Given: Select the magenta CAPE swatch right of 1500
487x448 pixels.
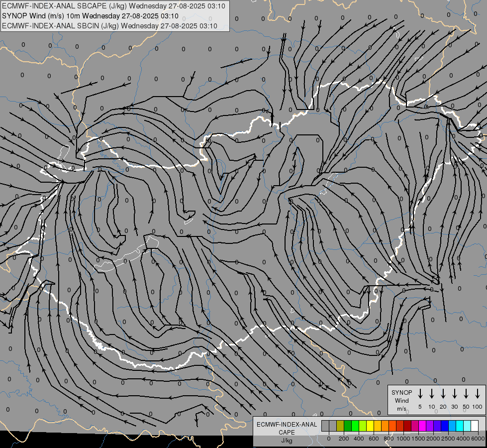Looking at the screenshot, I should [423, 426].
